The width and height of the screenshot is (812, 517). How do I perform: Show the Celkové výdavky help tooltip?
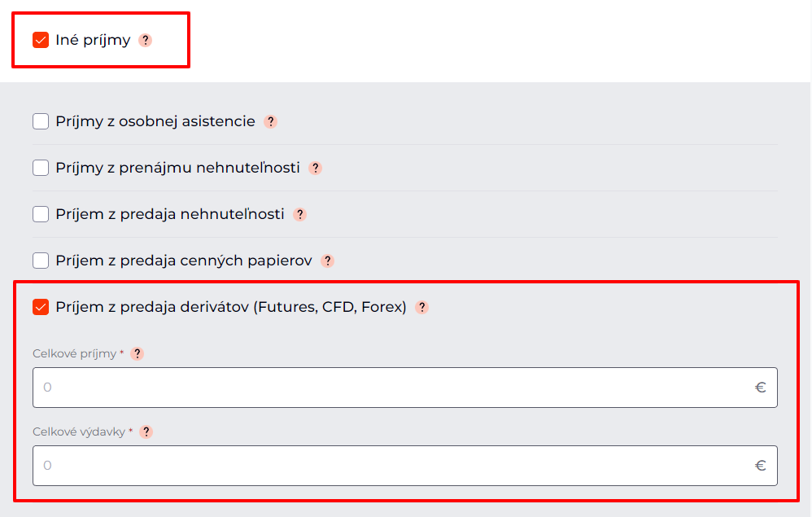pos(146,432)
